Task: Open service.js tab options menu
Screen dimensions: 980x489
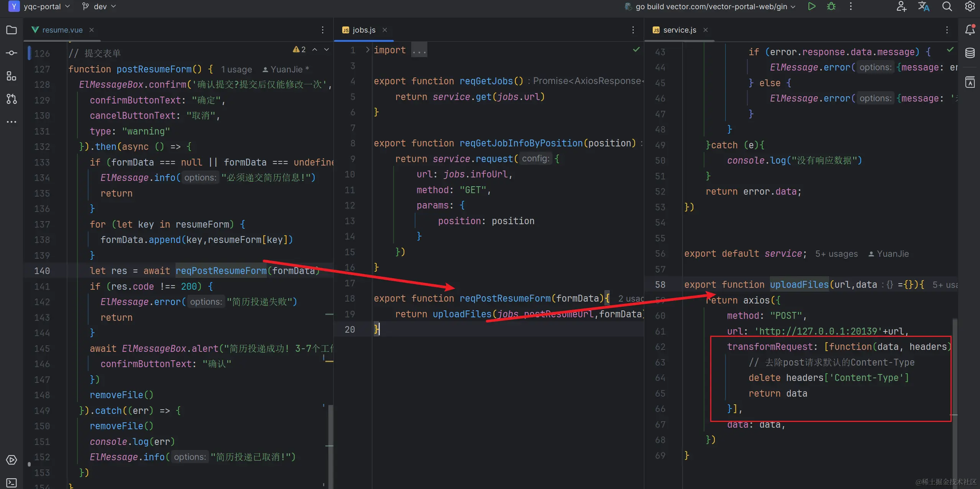Action: click(947, 30)
